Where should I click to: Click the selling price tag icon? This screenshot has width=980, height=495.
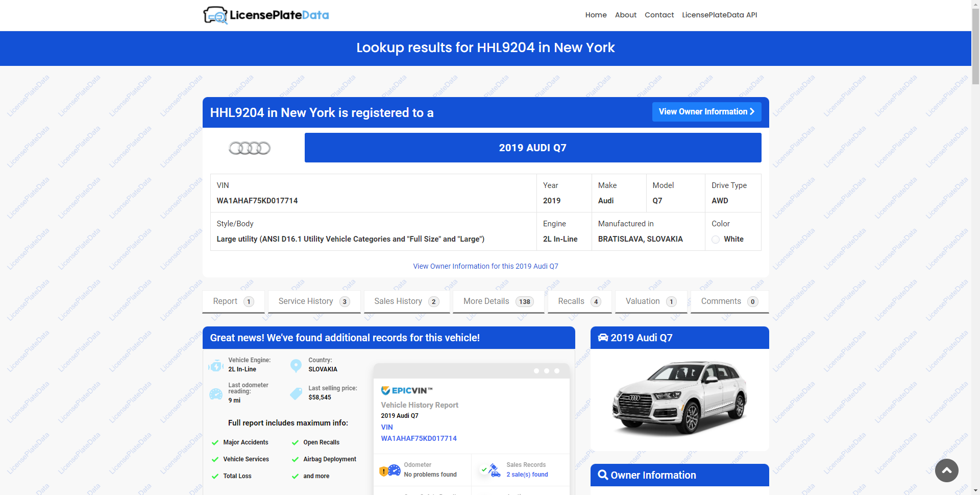point(296,393)
